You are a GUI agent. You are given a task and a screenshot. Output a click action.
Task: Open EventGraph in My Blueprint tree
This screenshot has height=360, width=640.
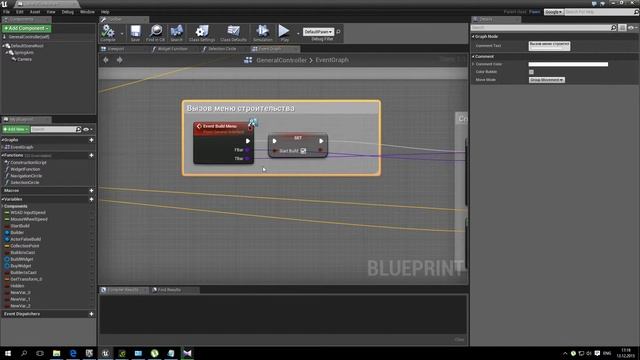pos(21,147)
